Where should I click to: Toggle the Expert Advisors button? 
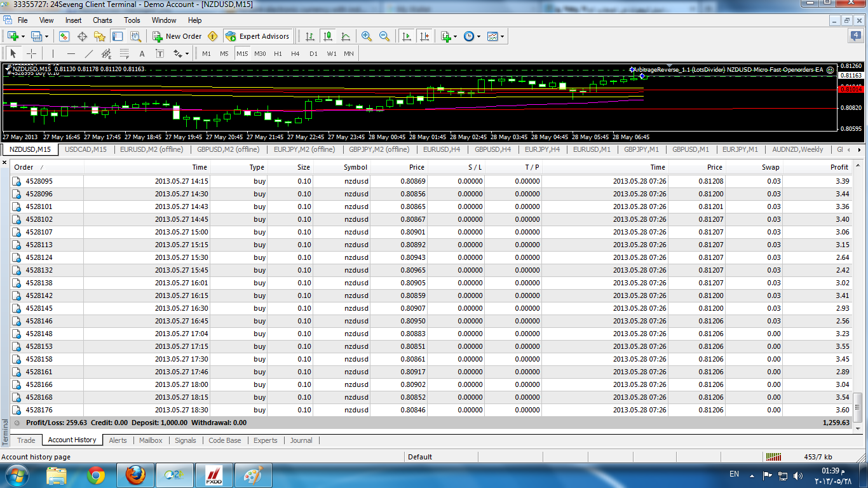pyautogui.click(x=257, y=36)
